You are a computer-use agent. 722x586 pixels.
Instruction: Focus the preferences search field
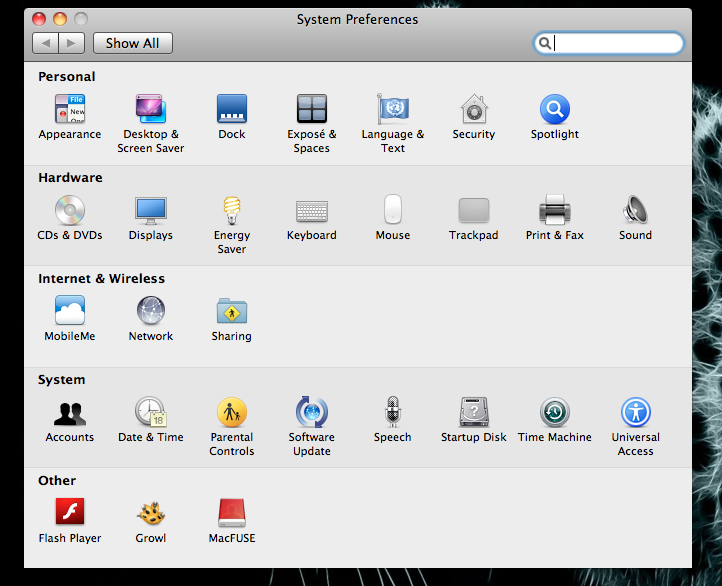tap(609, 43)
